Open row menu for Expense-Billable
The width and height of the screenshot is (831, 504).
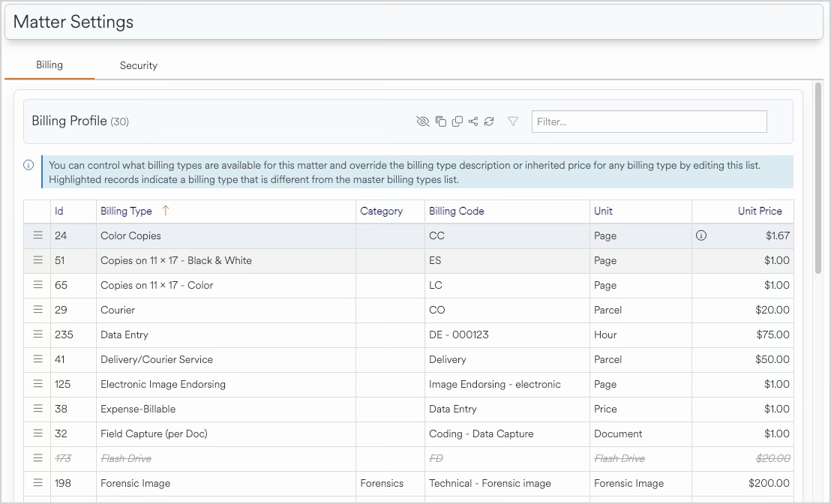pos(37,409)
